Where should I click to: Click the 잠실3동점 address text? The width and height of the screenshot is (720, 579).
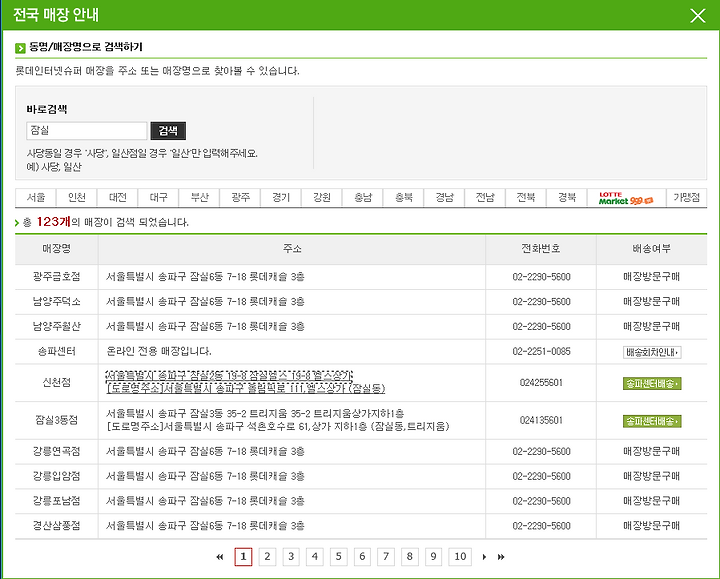pos(277,420)
